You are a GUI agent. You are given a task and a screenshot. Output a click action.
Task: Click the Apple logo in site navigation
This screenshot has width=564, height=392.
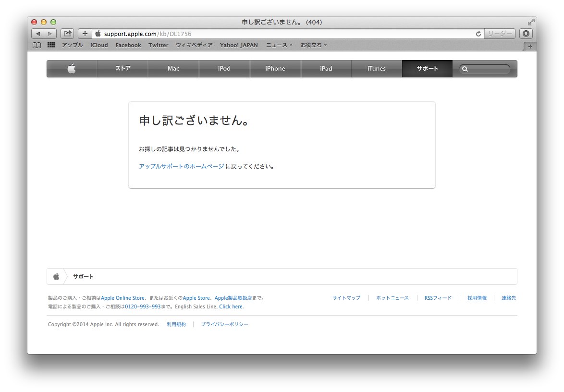(72, 68)
